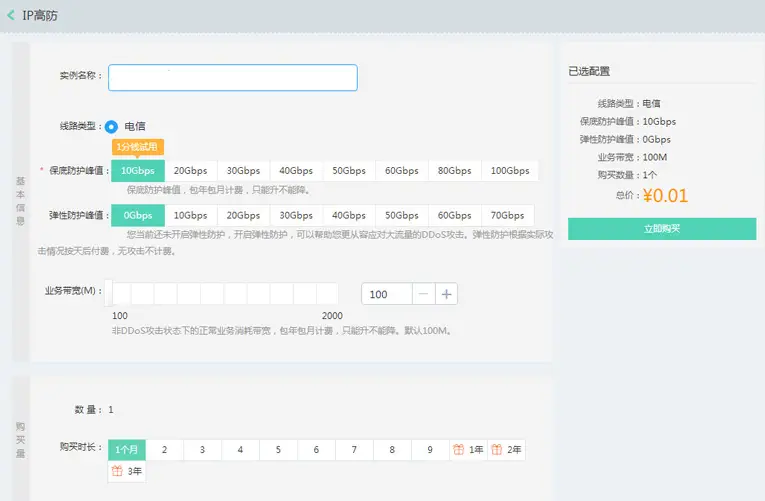Click the instance name input field

(232, 78)
